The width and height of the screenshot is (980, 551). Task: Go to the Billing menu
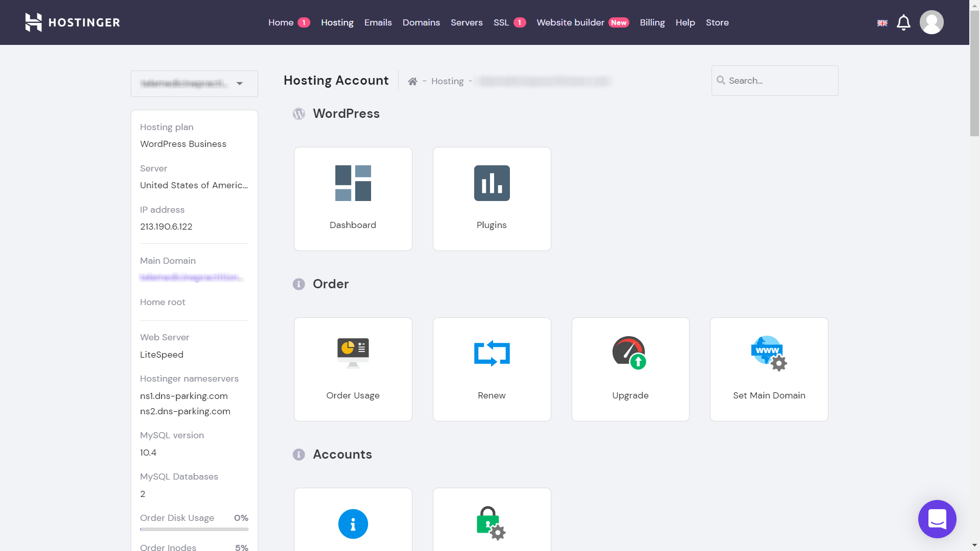click(652, 22)
